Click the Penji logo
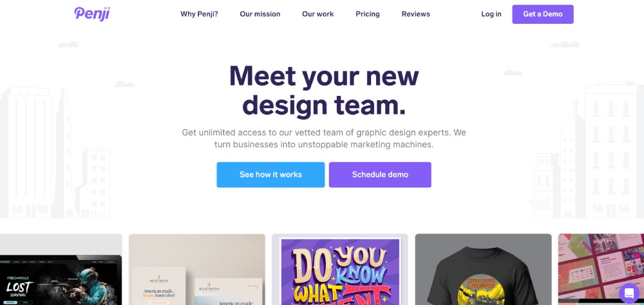This screenshot has width=644, height=305. (x=92, y=14)
